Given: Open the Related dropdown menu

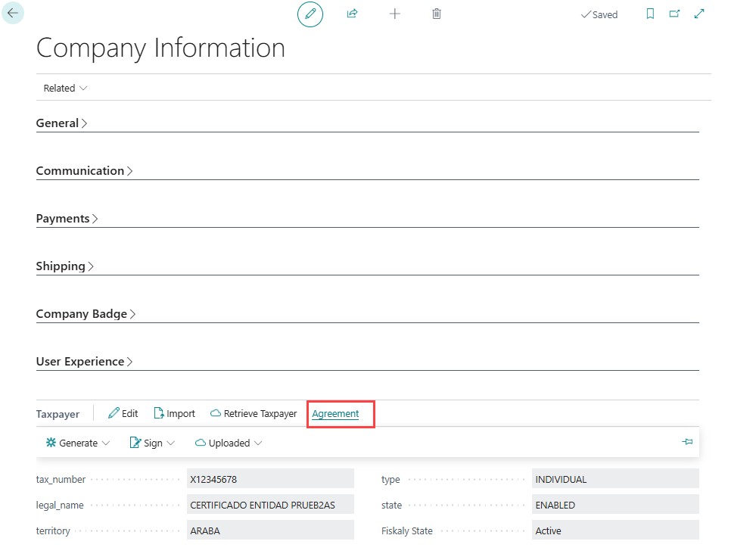Looking at the screenshot, I should (65, 88).
